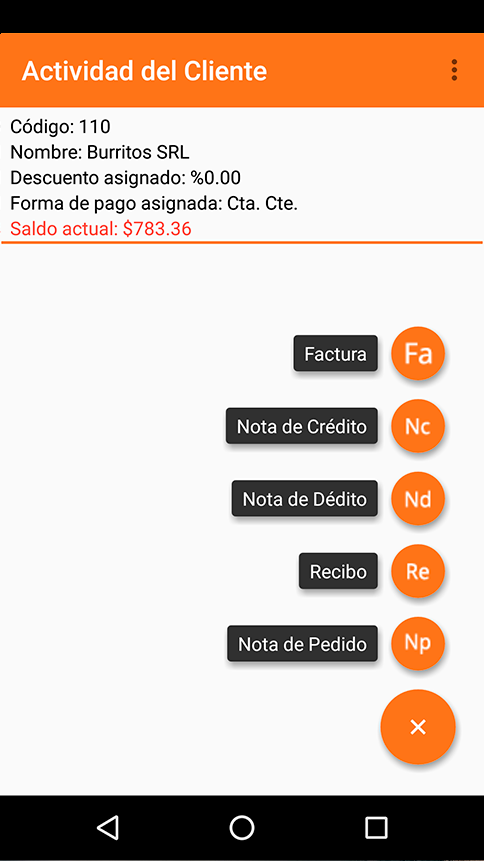Tap the Android back navigation triangle
The width and height of the screenshot is (484, 861).
(108, 827)
